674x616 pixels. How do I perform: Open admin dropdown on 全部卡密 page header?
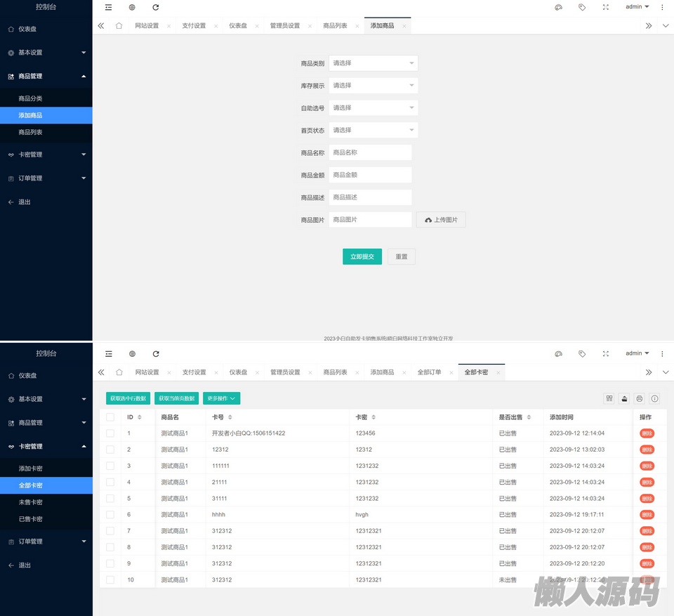[637, 353]
